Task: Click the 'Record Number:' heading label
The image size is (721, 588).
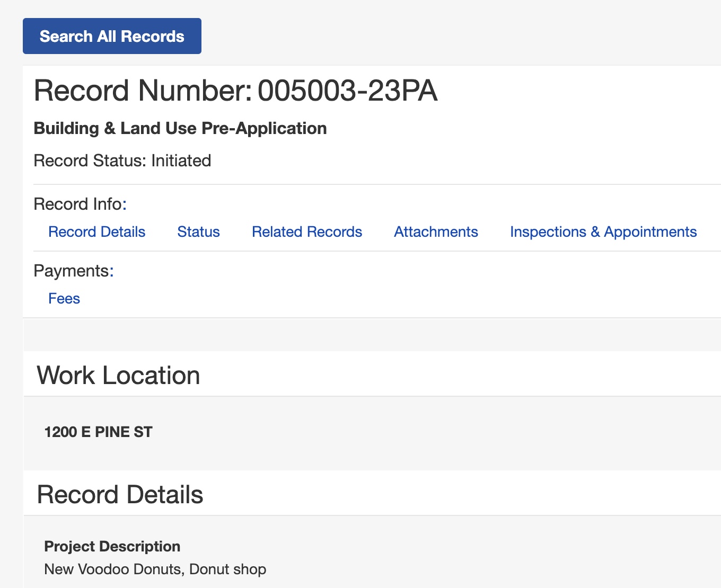Action: tap(143, 91)
